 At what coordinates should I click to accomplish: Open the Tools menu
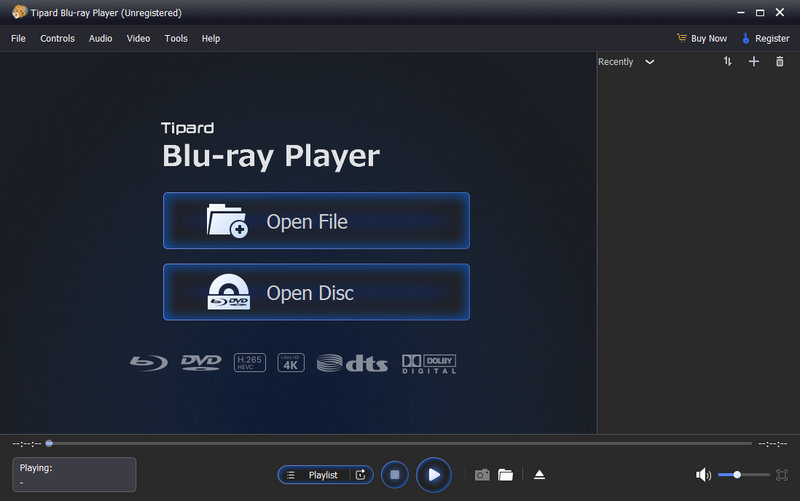[176, 39]
